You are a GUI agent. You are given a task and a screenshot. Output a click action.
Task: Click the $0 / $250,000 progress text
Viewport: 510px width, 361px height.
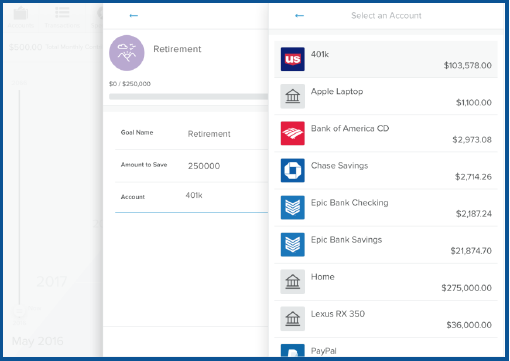(130, 84)
